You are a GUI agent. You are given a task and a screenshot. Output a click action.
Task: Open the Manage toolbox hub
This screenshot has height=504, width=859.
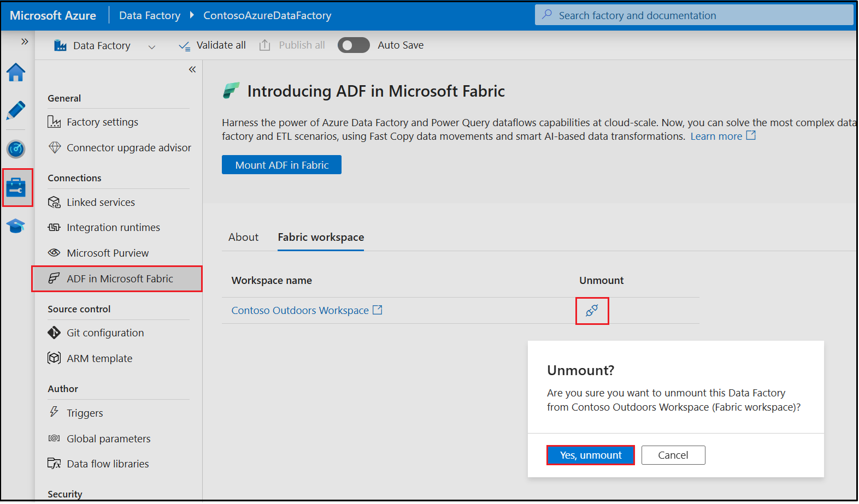point(16,187)
